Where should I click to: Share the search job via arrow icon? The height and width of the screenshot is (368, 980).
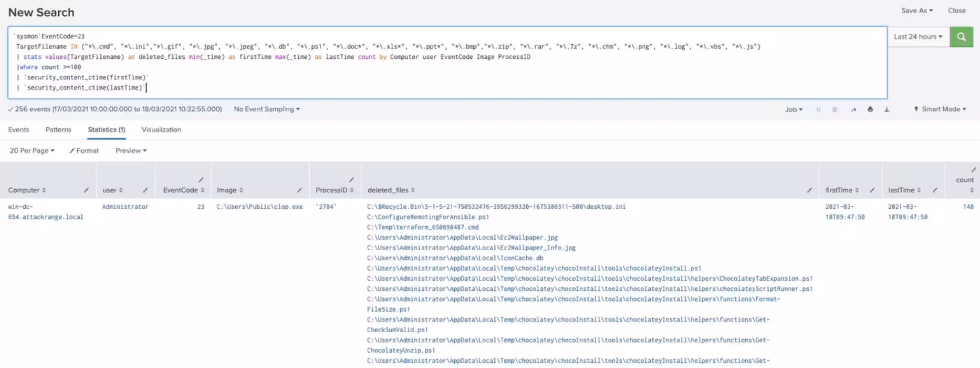[853, 109]
